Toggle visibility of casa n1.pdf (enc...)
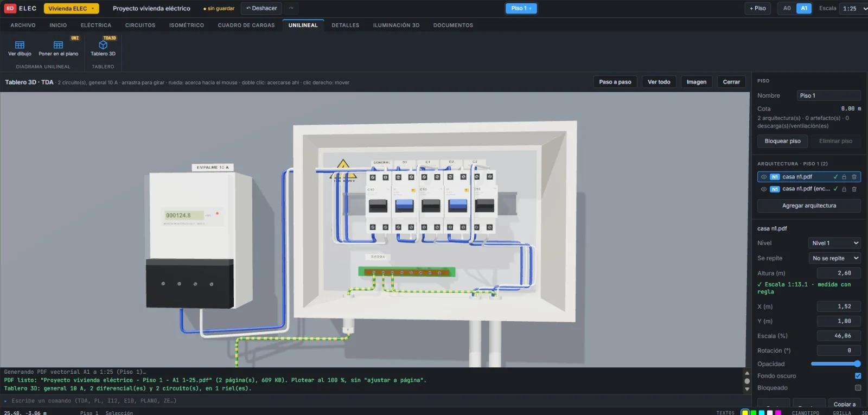This screenshot has width=868, height=415. pyautogui.click(x=764, y=189)
